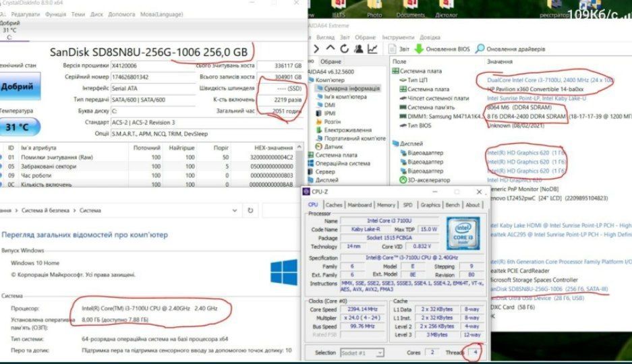Open Допомога menu in CrystalDiskInfo
The height and width of the screenshot is (364, 632).
pos(121,14)
